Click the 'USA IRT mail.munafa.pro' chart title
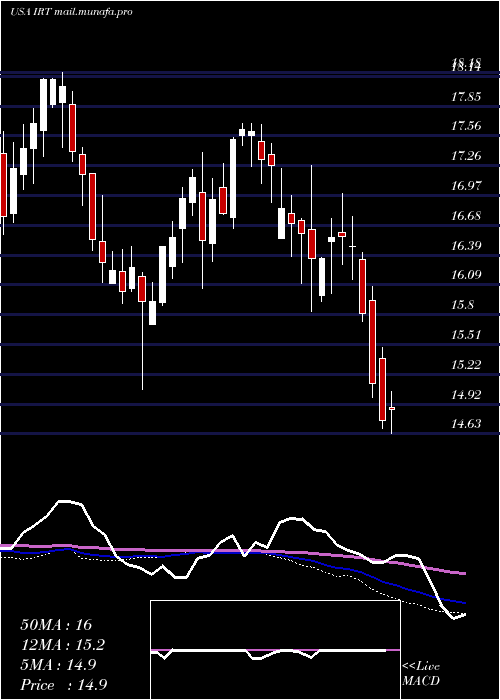The image size is (500, 700). pyautogui.click(x=71, y=12)
